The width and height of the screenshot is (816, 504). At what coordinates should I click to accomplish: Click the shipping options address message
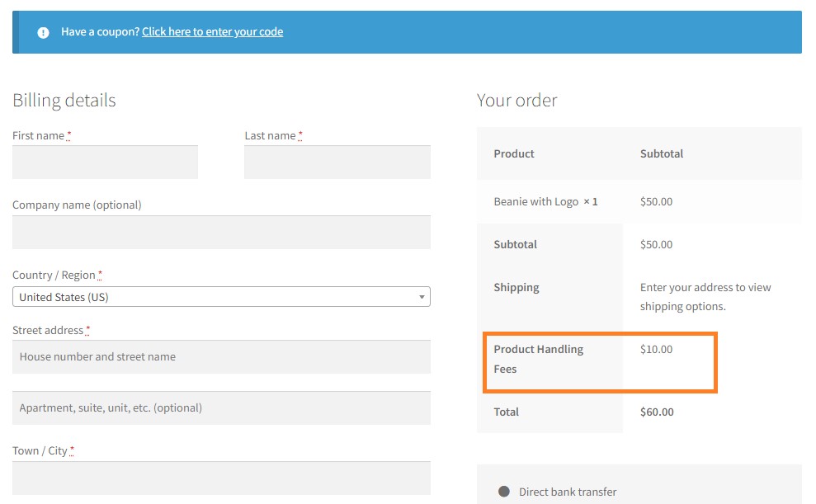705,297
